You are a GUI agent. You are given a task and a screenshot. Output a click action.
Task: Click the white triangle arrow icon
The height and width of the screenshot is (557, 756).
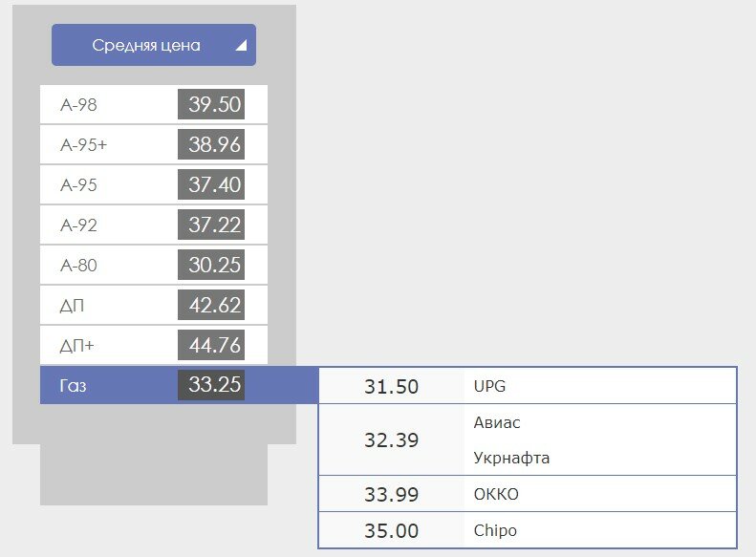pyautogui.click(x=241, y=45)
